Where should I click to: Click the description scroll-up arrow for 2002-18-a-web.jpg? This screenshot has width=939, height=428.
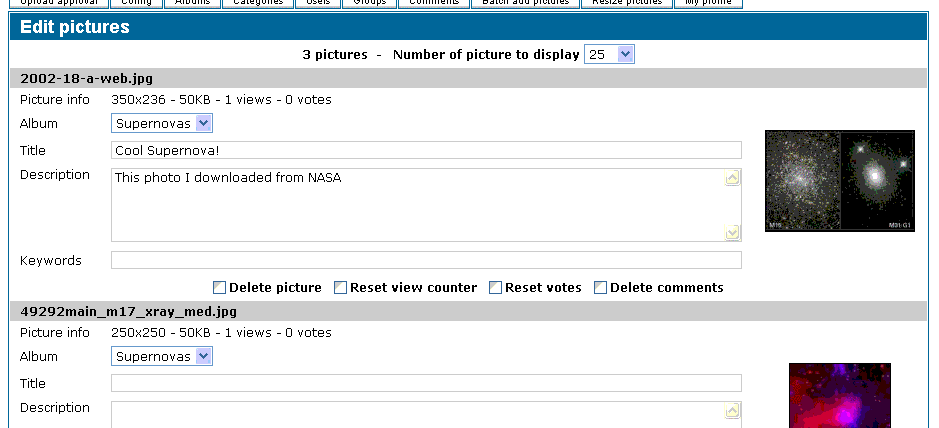(x=732, y=178)
